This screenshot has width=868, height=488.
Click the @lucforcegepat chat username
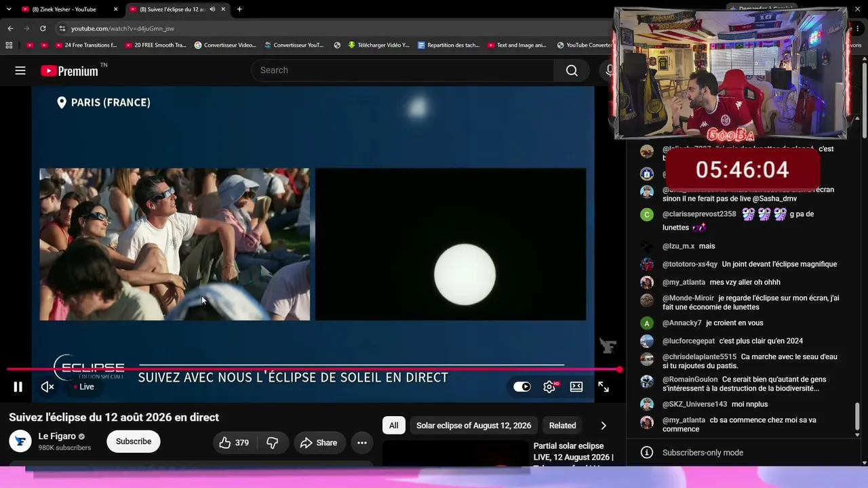tap(688, 341)
